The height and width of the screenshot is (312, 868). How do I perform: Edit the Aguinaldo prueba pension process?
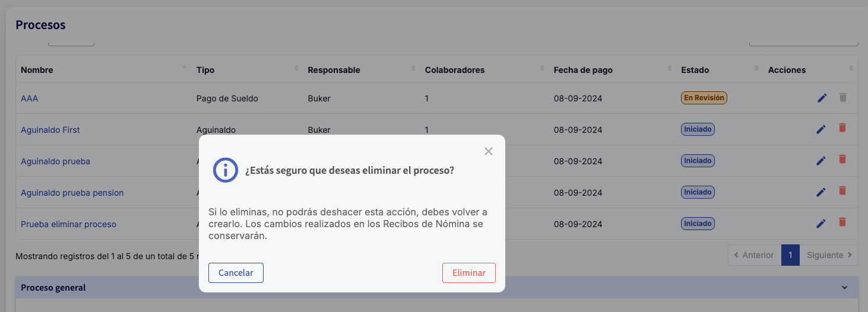(821, 192)
